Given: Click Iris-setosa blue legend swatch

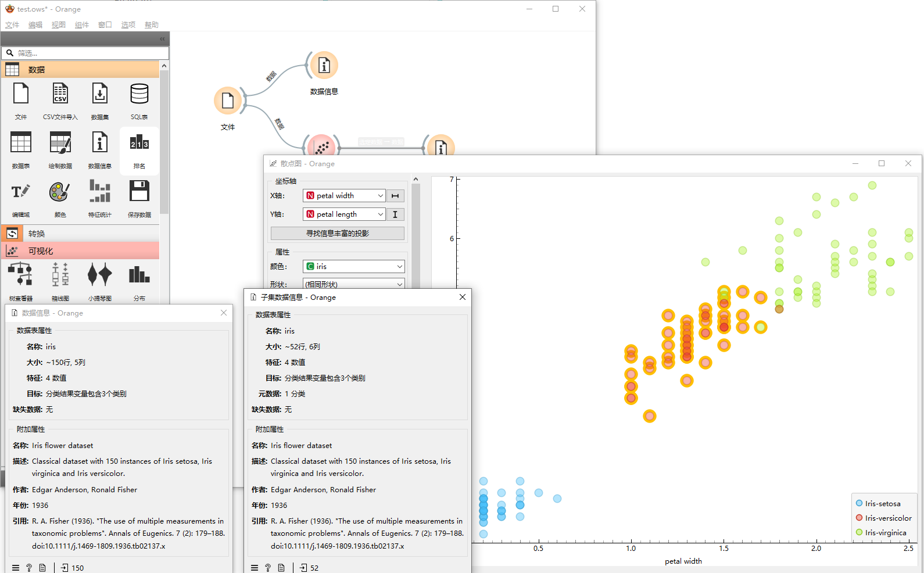Looking at the screenshot, I should [x=859, y=503].
